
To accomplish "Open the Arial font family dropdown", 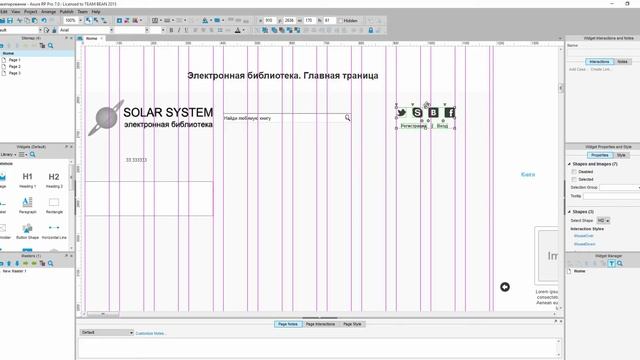I will [111, 30].
